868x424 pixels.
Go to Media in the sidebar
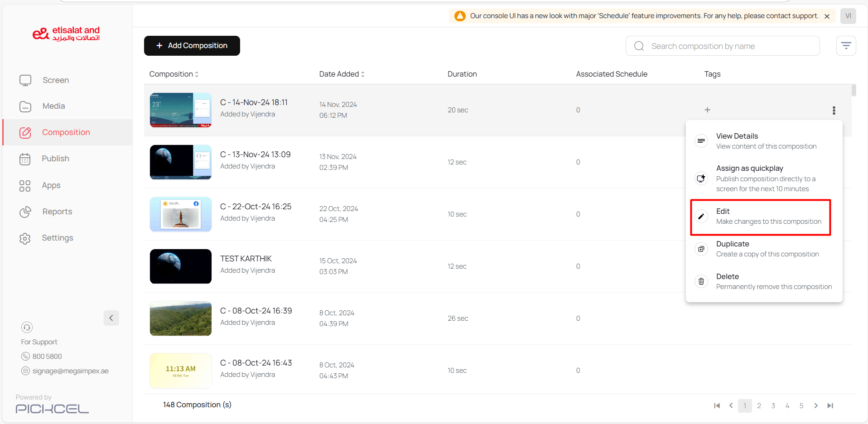coord(53,106)
